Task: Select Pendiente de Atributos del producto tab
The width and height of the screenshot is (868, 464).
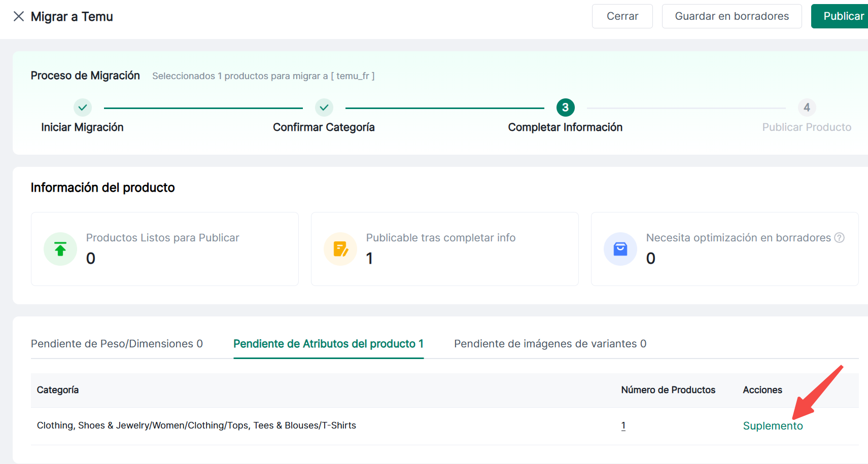Action: [x=328, y=344]
